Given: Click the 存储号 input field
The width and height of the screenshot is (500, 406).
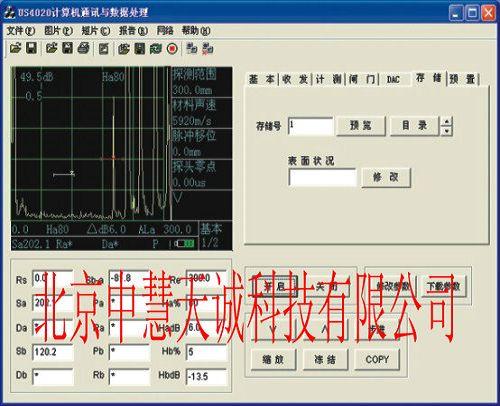Looking at the screenshot, I should click(310, 126).
